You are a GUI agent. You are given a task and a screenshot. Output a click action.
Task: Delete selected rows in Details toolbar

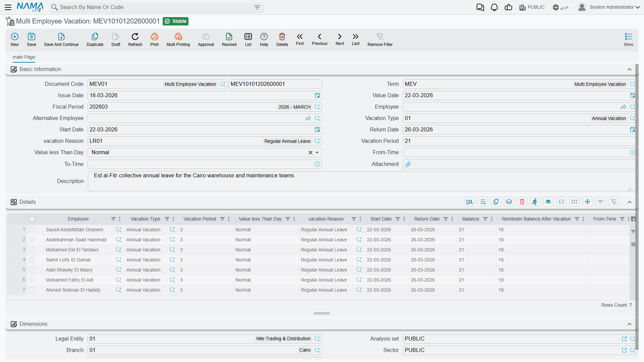click(x=522, y=202)
